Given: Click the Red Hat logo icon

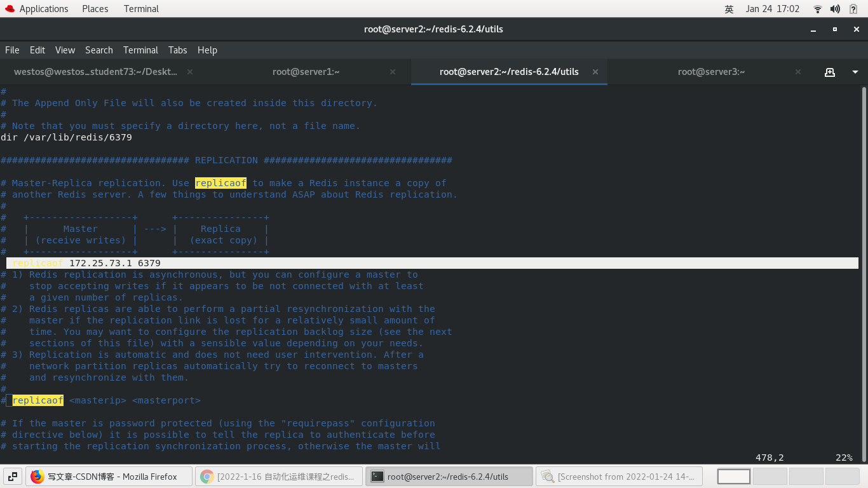Looking at the screenshot, I should 9,9.
